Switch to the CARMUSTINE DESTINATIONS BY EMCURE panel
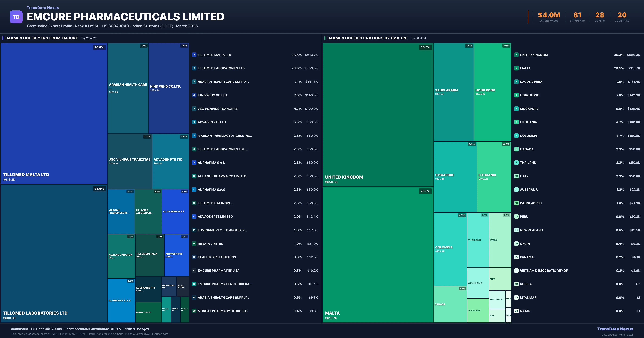The width and height of the screenshot is (644, 338). pos(367,38)
